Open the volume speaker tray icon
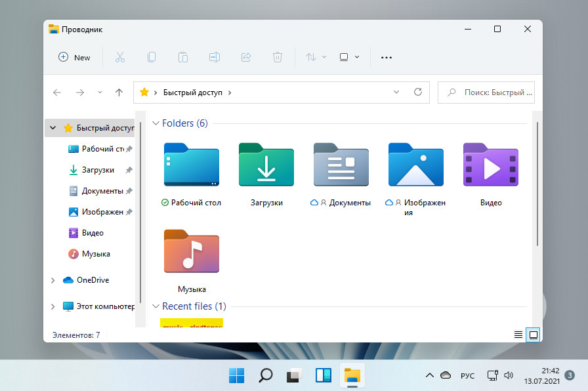Viewport: 588px width, 391px height. 509,375
